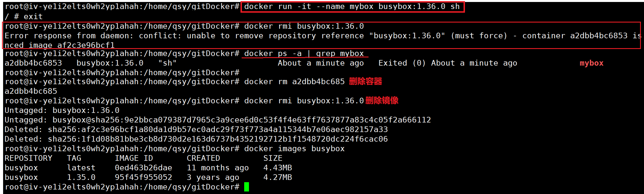Click the 4.43MB size value
The height and width of the screenshot is (194, 644).
click(278, 168)
